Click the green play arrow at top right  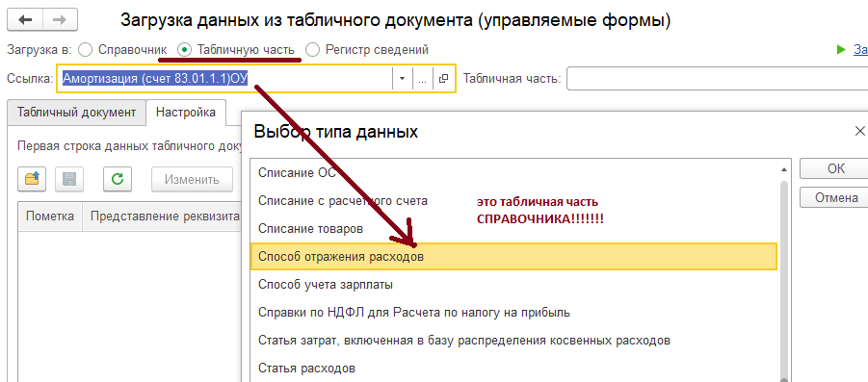pyautogui.click(x=841, y=50)
